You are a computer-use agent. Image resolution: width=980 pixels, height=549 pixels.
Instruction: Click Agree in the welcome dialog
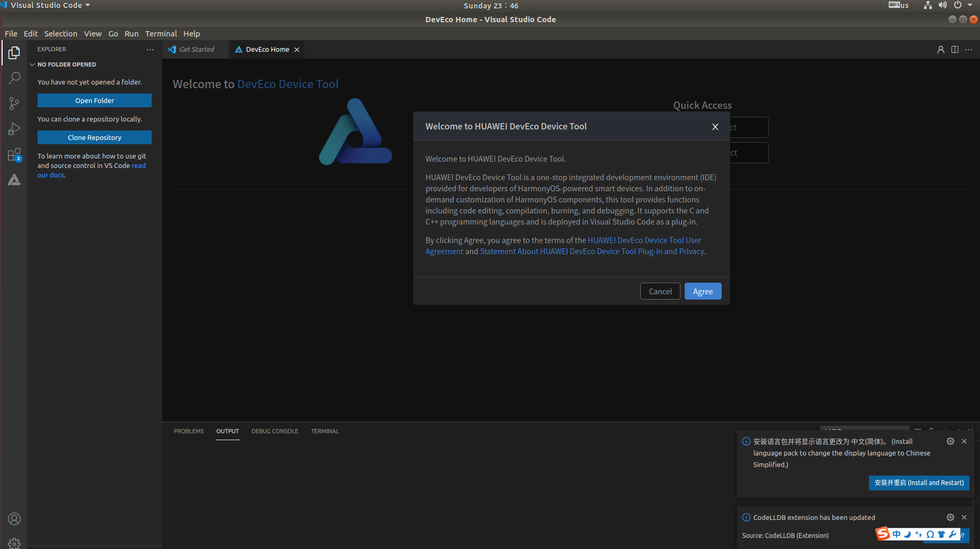pyautogui.click(x=703, y=292)
